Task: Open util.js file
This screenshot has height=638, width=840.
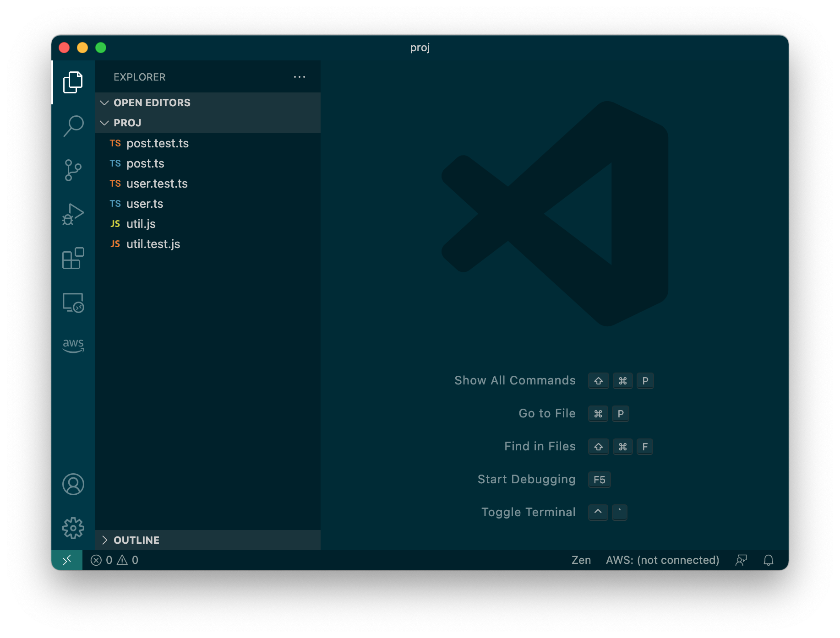Action: click(x=208, y=224)
